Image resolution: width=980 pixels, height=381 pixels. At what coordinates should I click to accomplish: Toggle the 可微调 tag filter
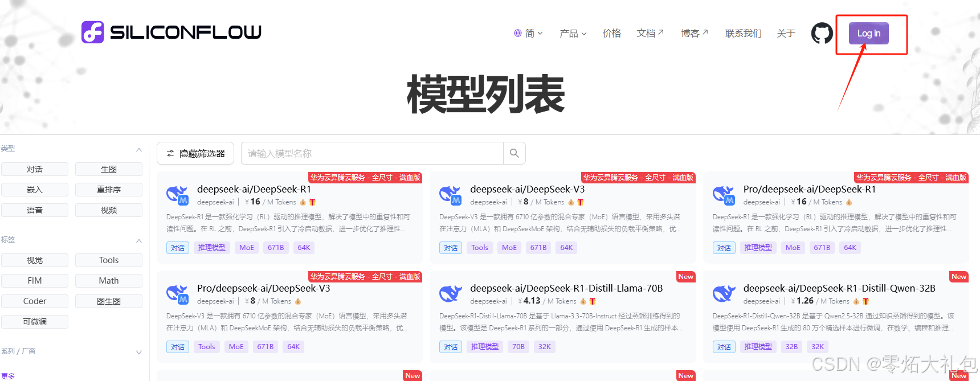tap(35, 322)
